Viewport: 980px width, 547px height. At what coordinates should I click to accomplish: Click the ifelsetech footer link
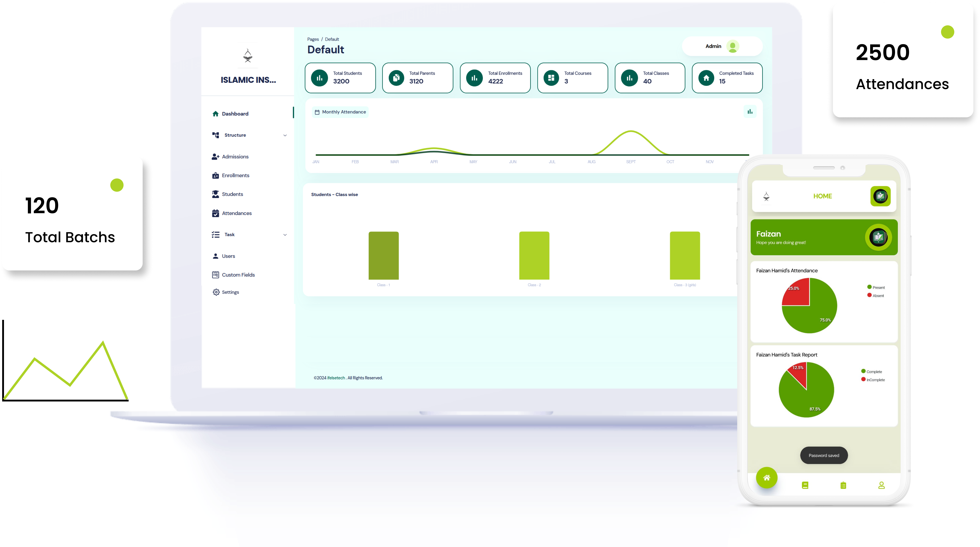pos(336,378)
